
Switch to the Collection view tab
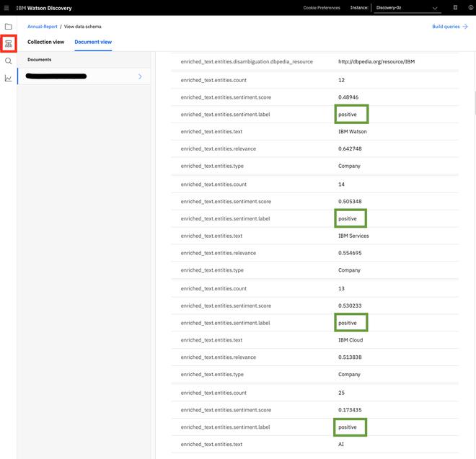(x=46, y=42)
